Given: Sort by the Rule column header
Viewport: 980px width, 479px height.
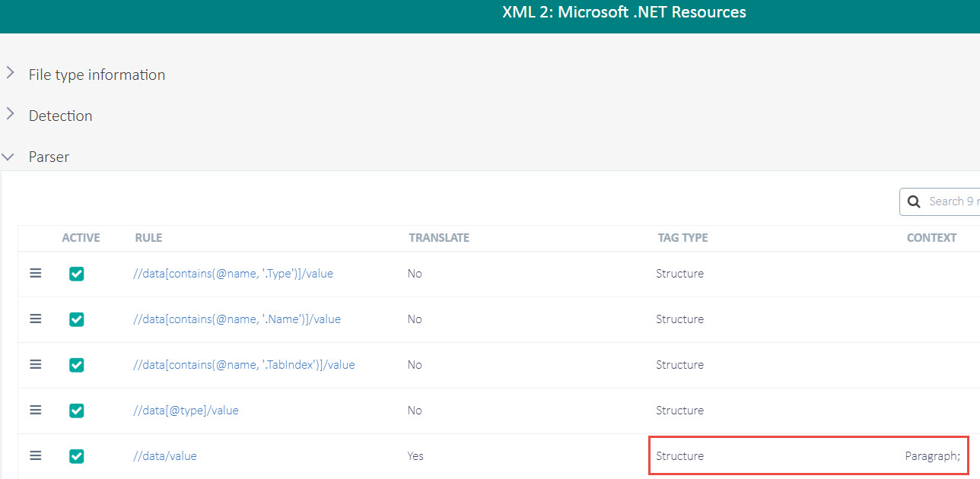Looking at the screenshot, I should pyautogui.click(x=148, y=238).
